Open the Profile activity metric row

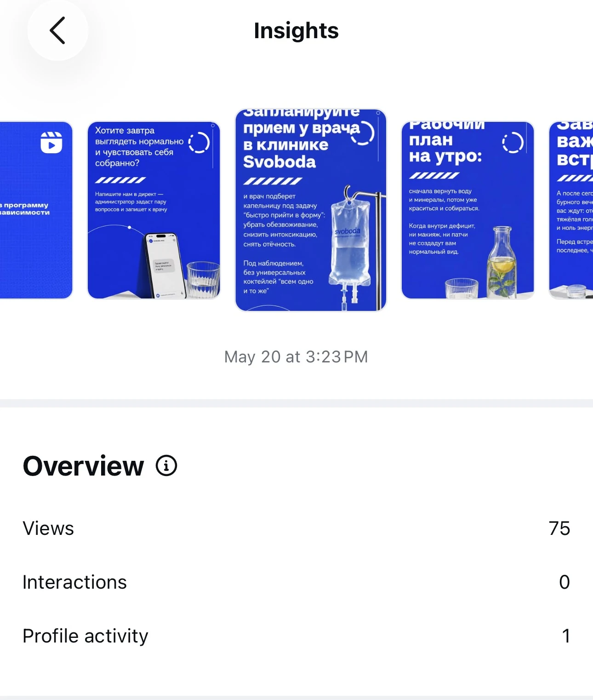tap(296, 636)
